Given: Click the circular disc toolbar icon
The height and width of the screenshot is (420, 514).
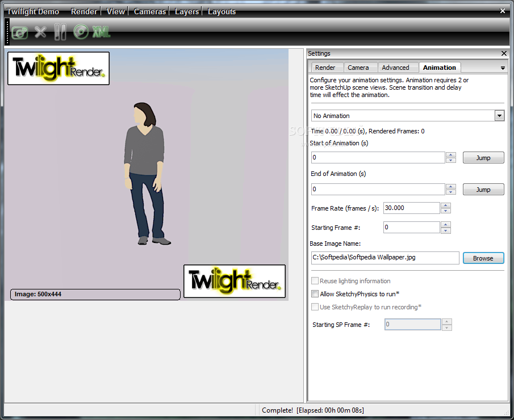Looking at the screenshot, I should tap(81, 32).
